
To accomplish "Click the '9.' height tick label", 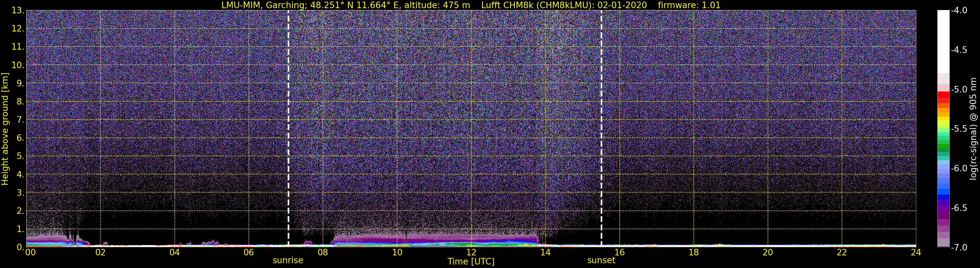I will point(20,83).
